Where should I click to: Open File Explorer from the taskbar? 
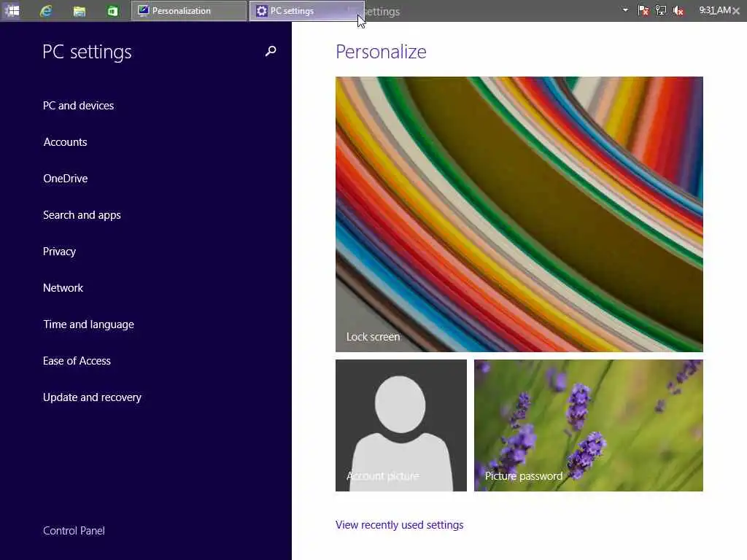pos(79,11)
